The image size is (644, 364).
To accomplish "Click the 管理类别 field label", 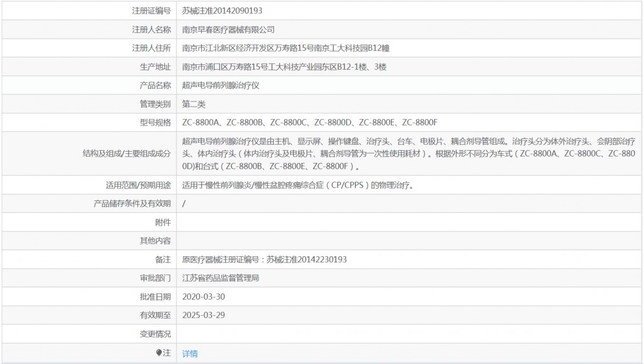I will pos(155,104).
